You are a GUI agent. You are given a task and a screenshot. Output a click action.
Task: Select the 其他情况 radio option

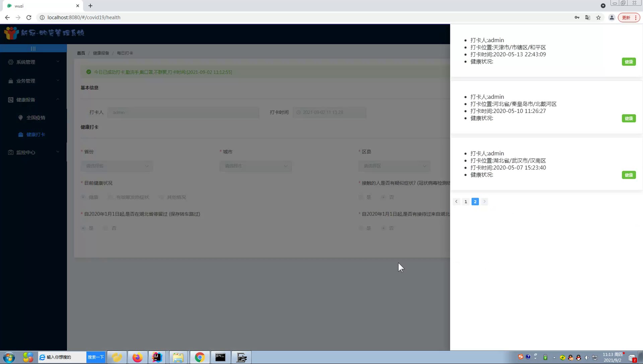click(162, 197)
